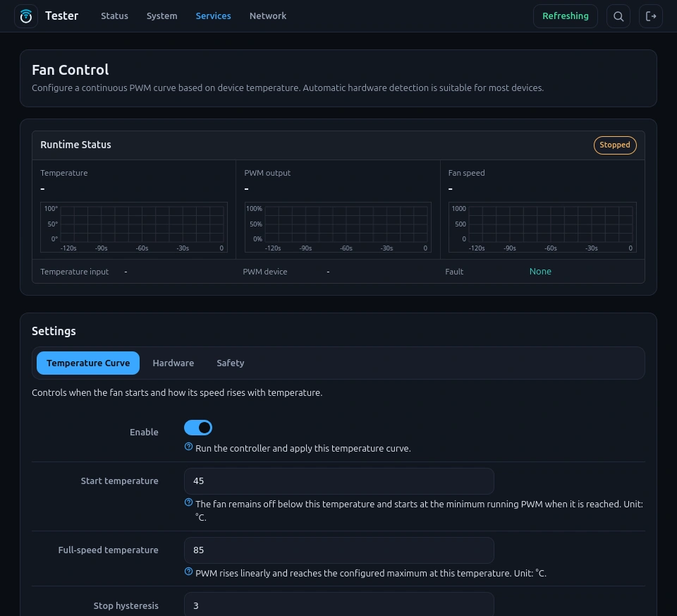Viewport: 677px width, 616px height.
Task: Click the "Fan Control" page title
Action: pyautogui.click(x=71, y=70)
